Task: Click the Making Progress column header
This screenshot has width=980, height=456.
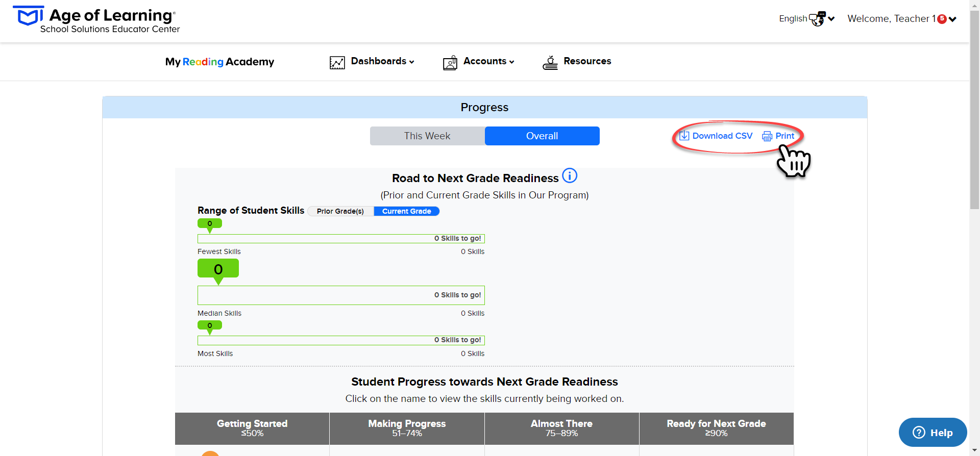Action: click(x=407, y=428)
